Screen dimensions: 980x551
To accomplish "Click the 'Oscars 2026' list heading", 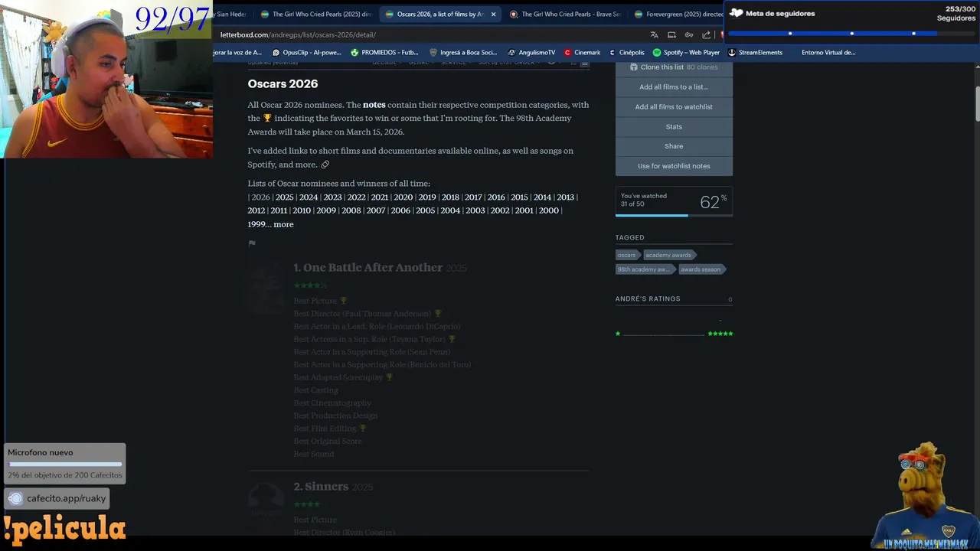I will point(283,84).
